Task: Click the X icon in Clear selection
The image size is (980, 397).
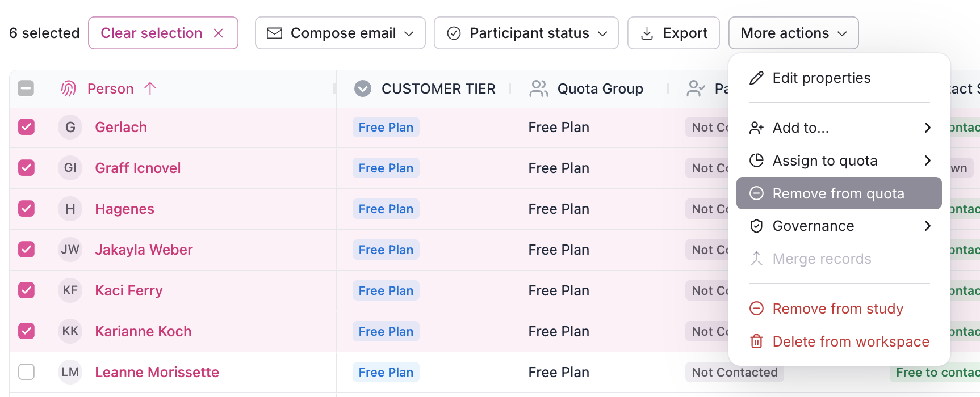Action: coord(218,33)
